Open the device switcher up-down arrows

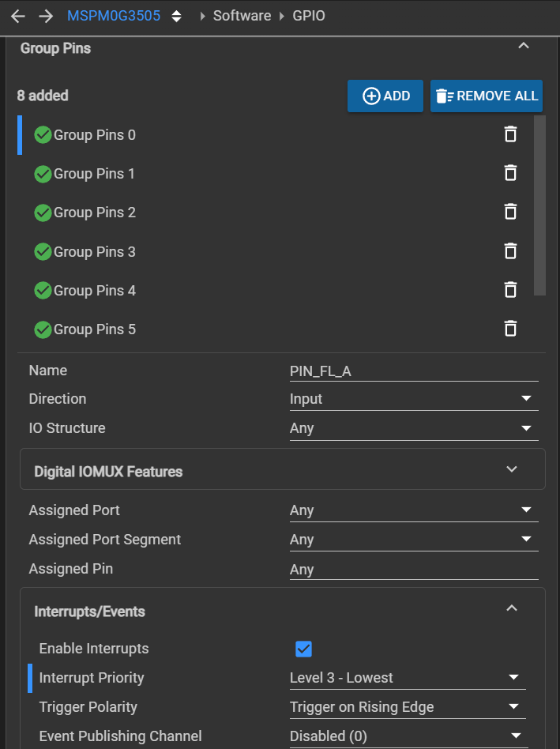click(x=176, y=17)
